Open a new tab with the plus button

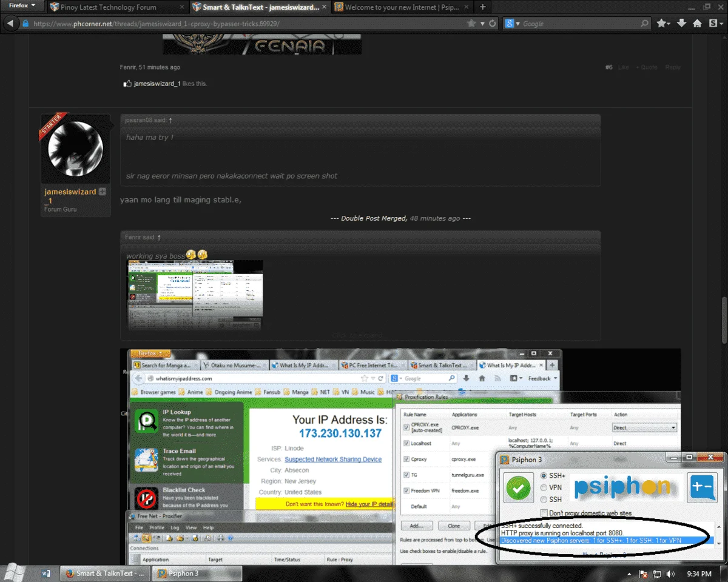[x=482, y=7]
